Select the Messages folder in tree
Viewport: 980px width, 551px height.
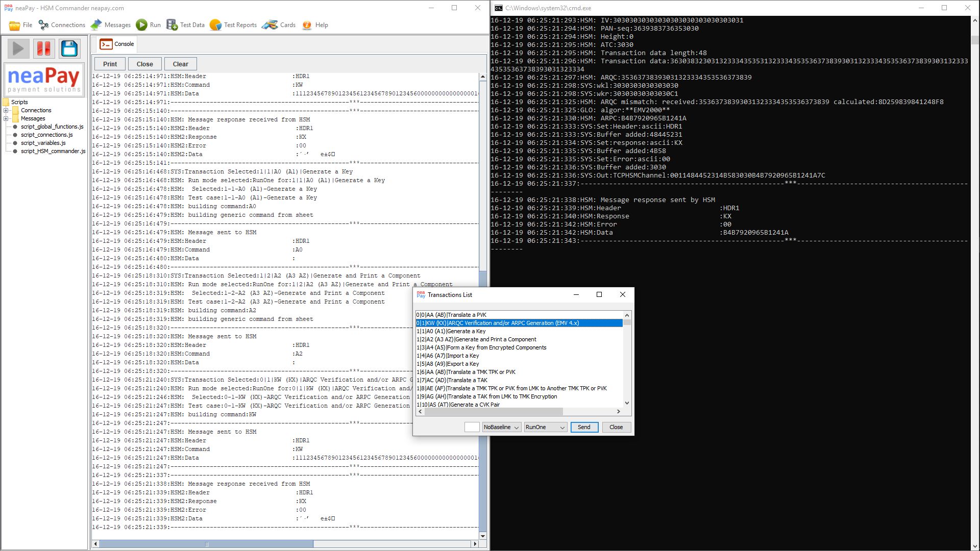[x=33, y=118]
